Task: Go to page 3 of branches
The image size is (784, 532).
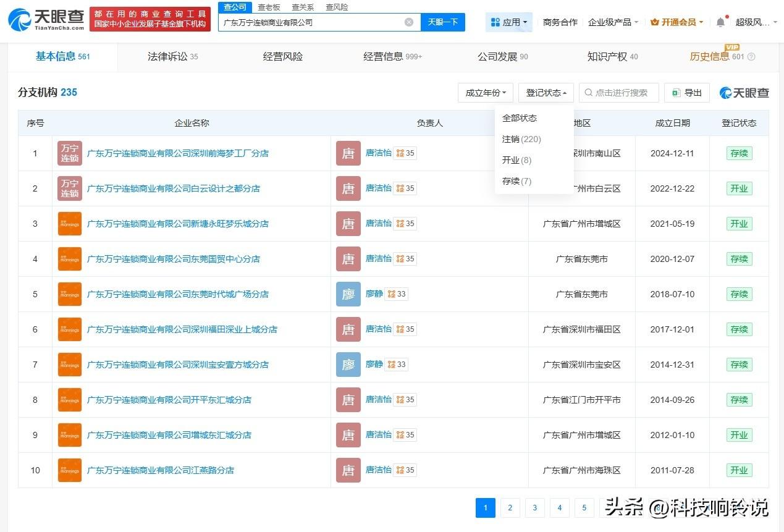Action: (x=534, y=508)
